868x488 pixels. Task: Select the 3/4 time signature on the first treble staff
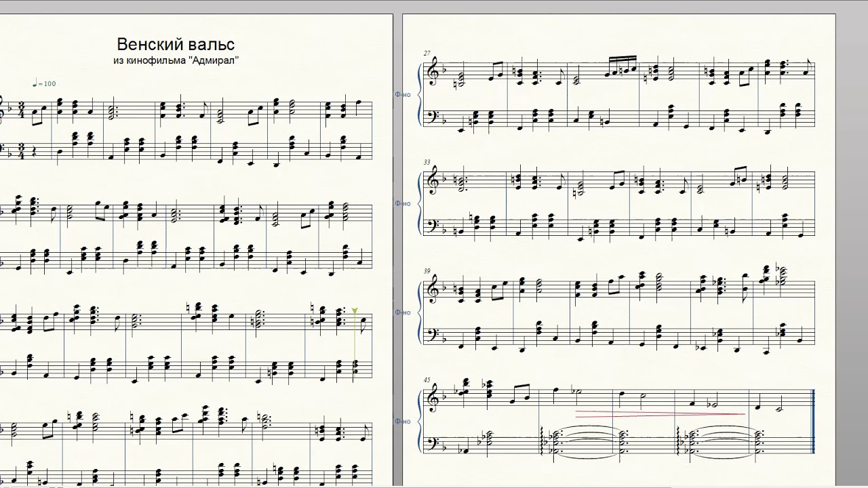[x=21, y=111]
